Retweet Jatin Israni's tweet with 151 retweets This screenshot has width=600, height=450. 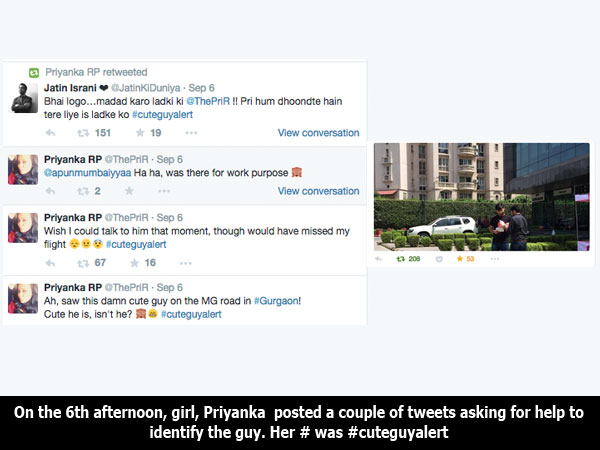[83, 133]
